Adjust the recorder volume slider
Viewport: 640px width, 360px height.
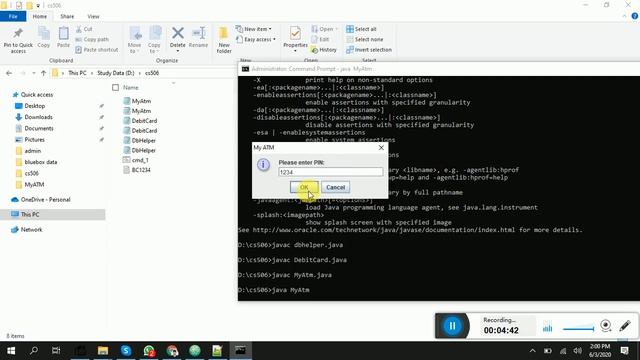pos(578,329)
